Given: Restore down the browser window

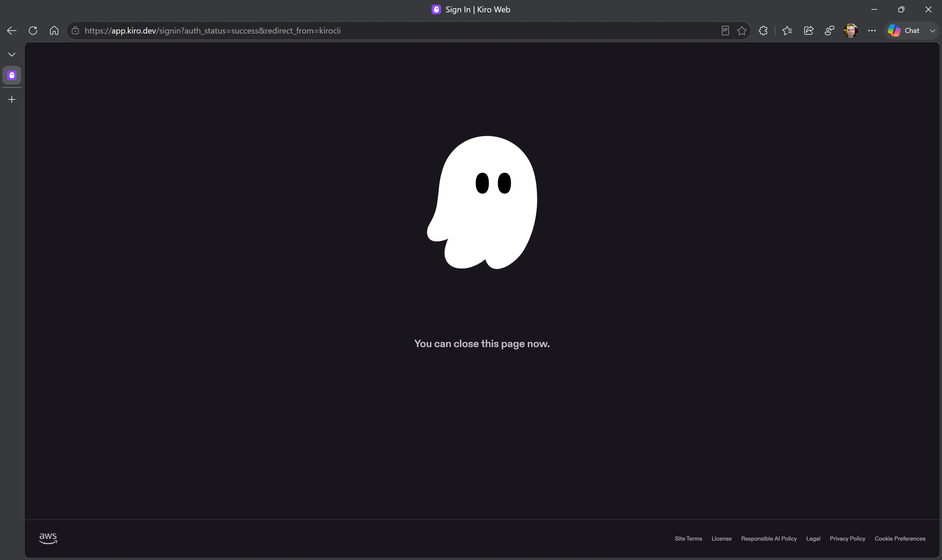Looking at the screenshot, I should (x=901, y=9).
